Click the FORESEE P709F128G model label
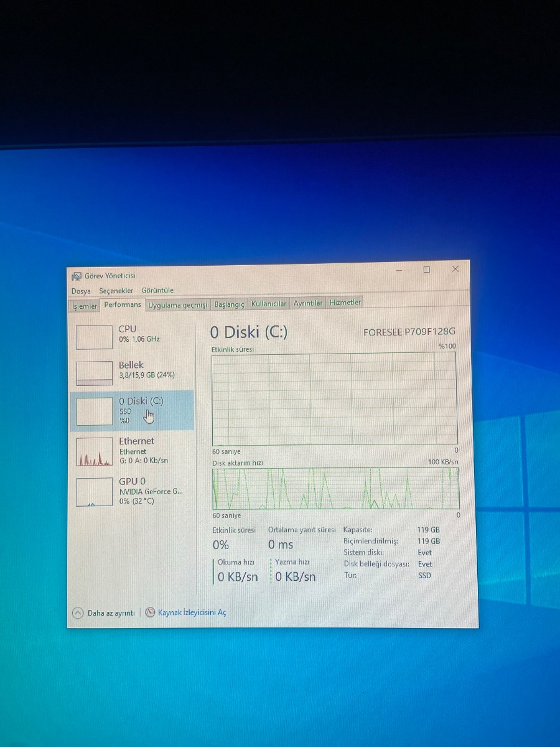This screenshot has height=747, width=560. pyautogui.click(x=409, y=332)
